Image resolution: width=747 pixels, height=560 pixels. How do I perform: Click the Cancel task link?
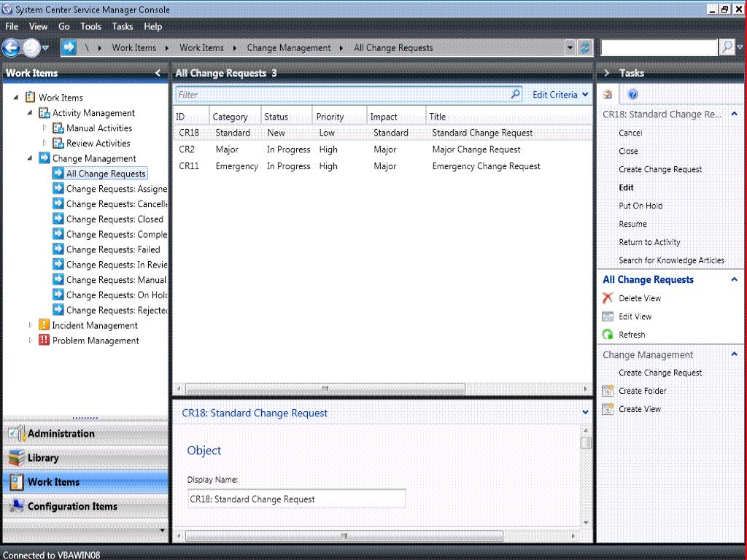pyautogui.click(x=630, y=133)
